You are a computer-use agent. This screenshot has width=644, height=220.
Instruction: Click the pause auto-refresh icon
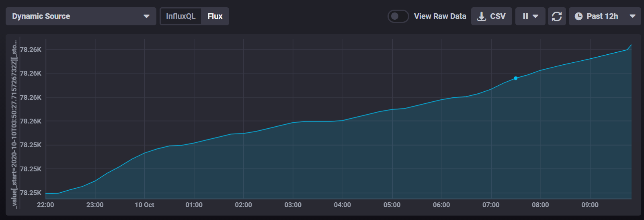pyautogui.click(x=525, y=16)
